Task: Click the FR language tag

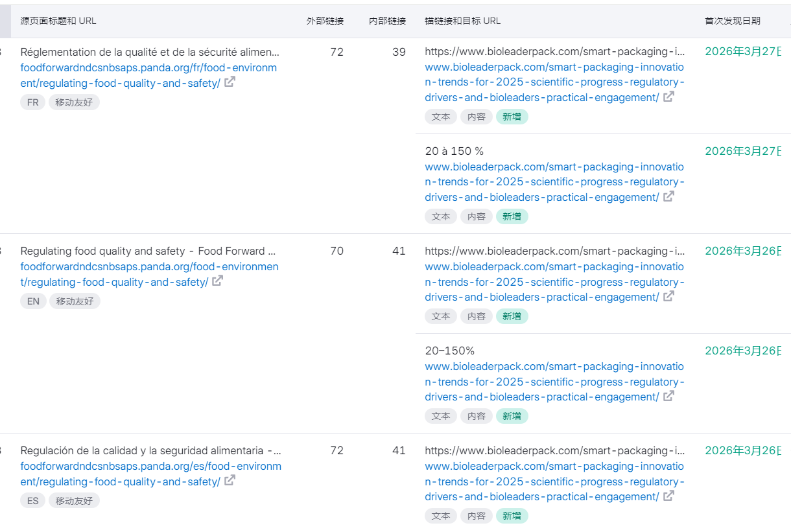Action: pyautogui.click(x=33, y=102)
